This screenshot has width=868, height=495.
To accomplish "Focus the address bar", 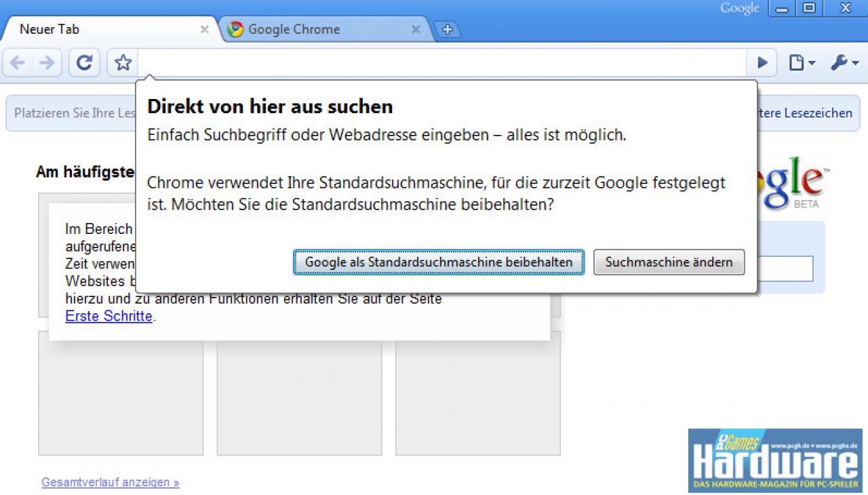I will (x=442, y=63).
